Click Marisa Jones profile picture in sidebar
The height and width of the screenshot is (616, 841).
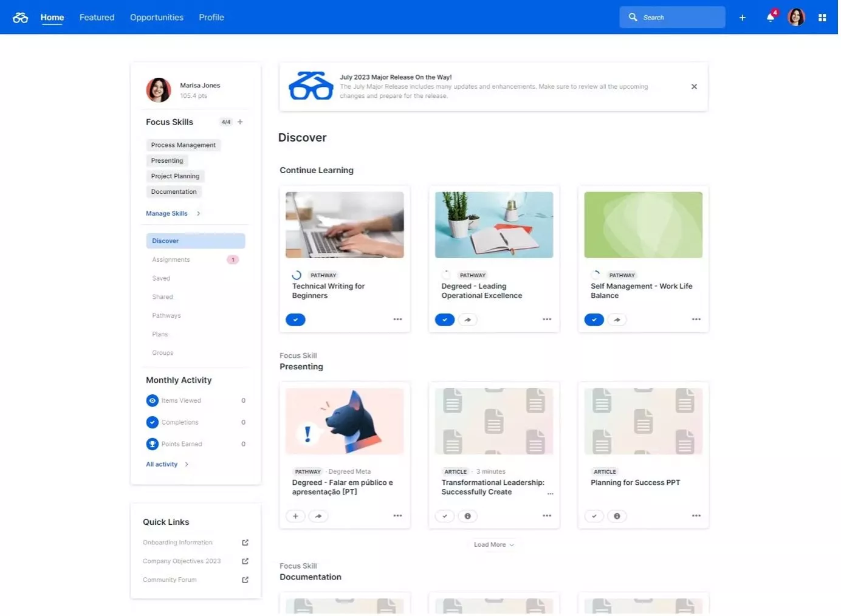(x=159, y=91)
